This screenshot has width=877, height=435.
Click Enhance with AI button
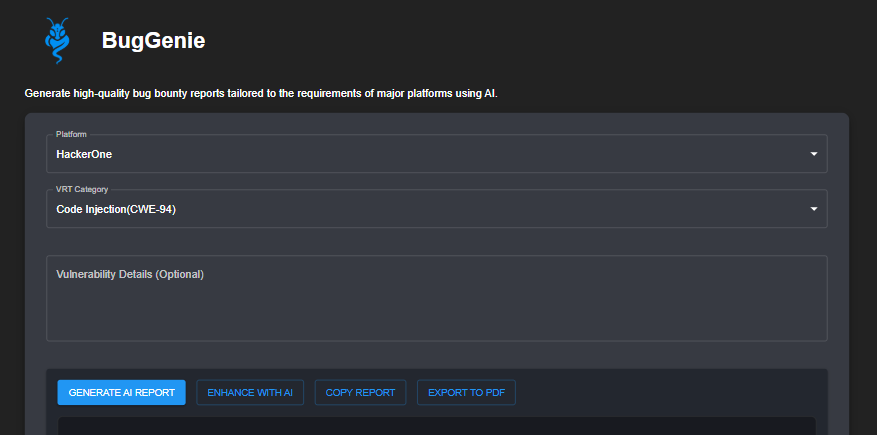pos(250,393)
